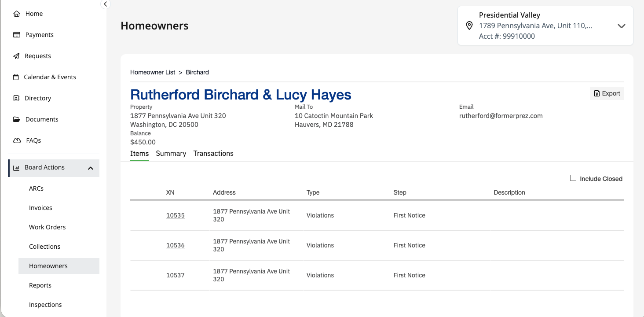The image size is (644, 317).
Task: Click the Requests paper plane icon
Action: point(17,56)
